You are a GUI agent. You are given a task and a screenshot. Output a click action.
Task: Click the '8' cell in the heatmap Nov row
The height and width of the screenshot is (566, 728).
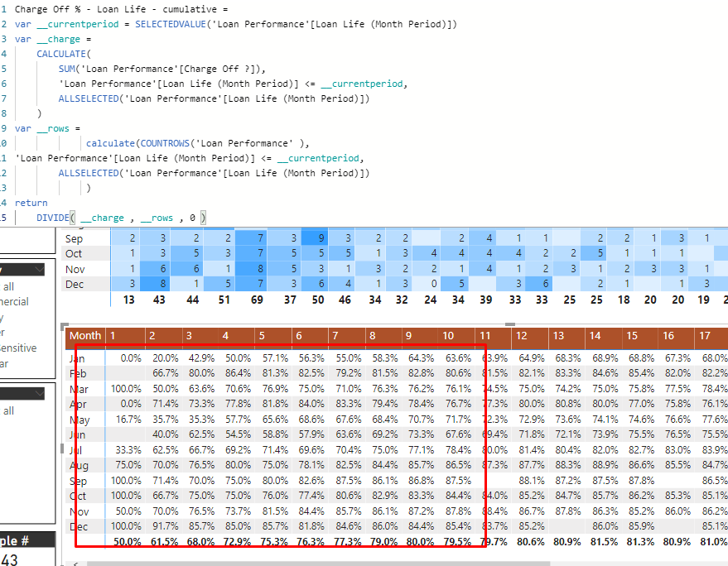point(252,269)
